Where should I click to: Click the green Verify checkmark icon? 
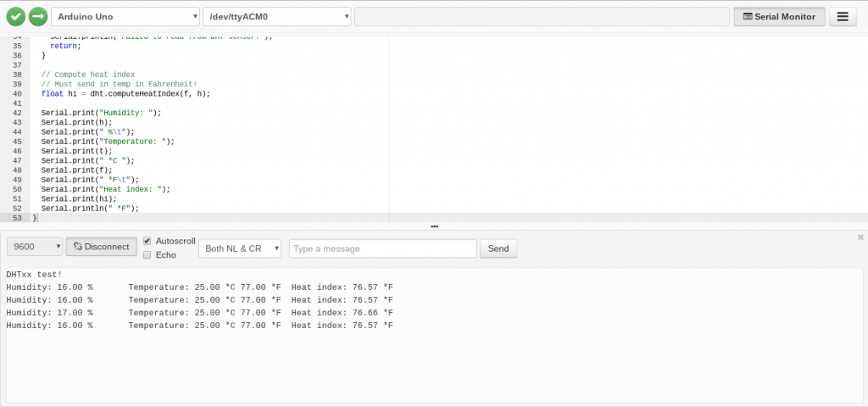[x=15, y=16]
